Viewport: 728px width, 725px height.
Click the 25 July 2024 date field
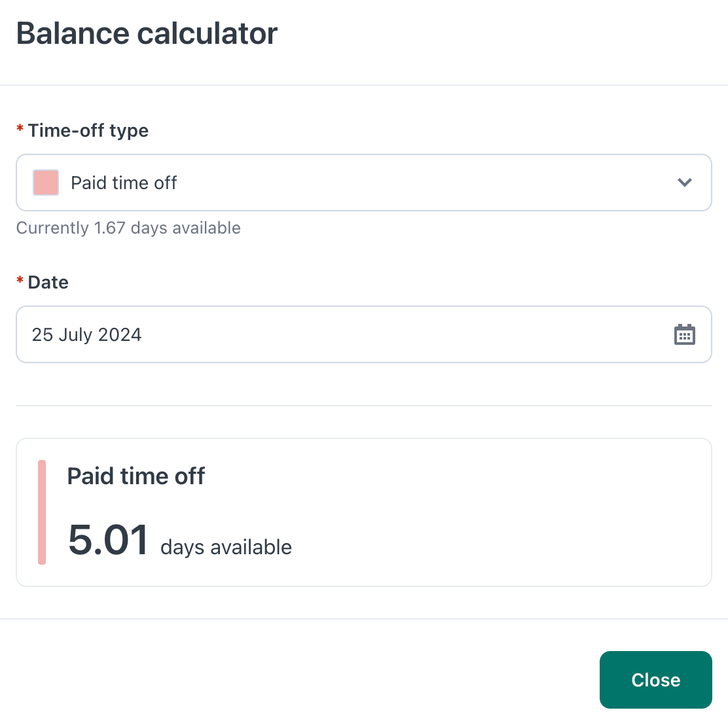point(363,334)
